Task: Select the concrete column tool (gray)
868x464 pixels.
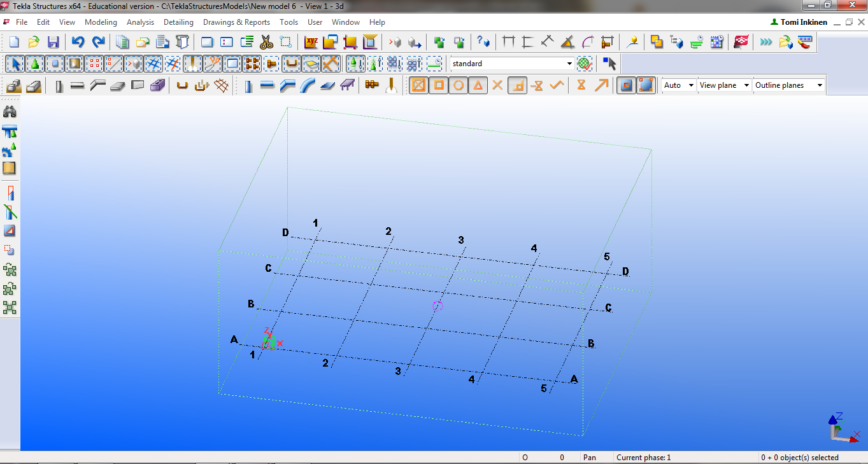Action: [59, 85]
